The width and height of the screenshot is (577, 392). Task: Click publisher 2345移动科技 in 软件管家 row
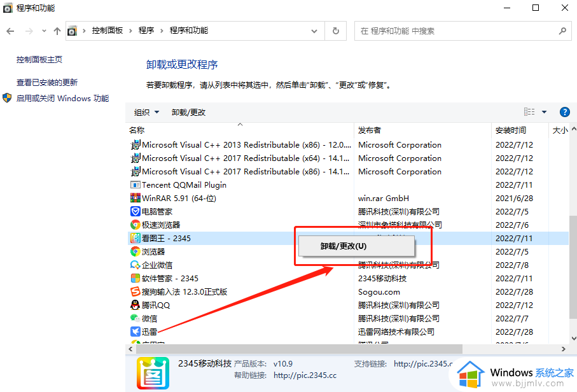(x=382, y=279)
